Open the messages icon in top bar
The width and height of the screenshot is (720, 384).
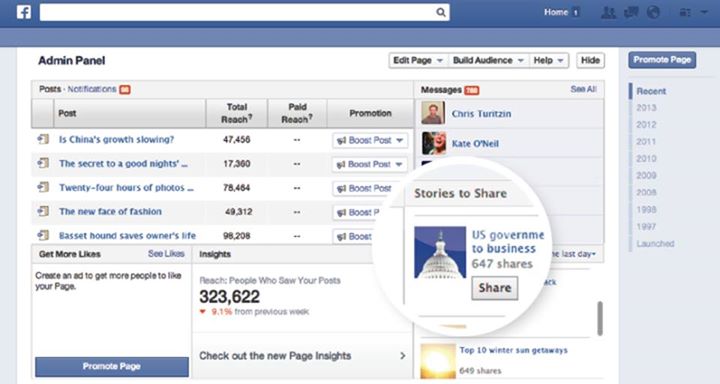click(631, 12)
